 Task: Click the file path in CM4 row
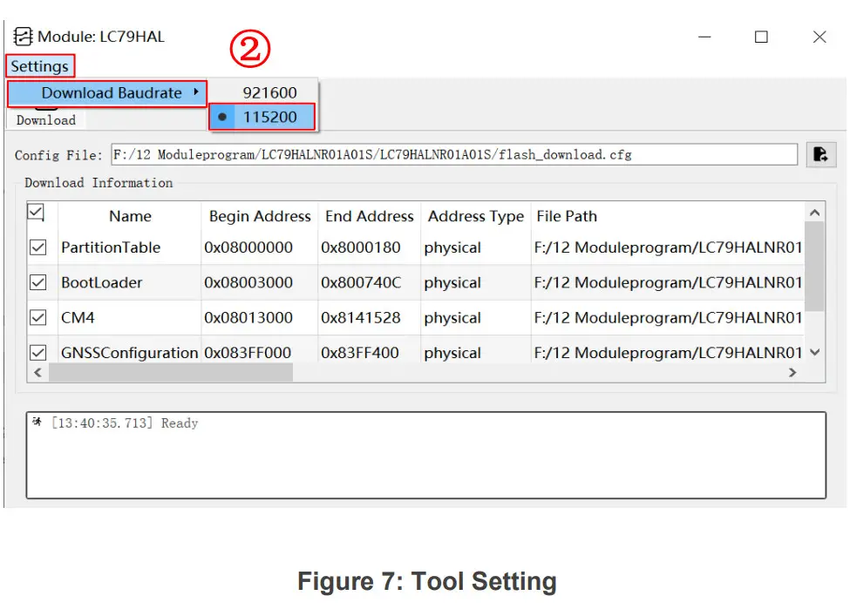[x=668, y=317]
